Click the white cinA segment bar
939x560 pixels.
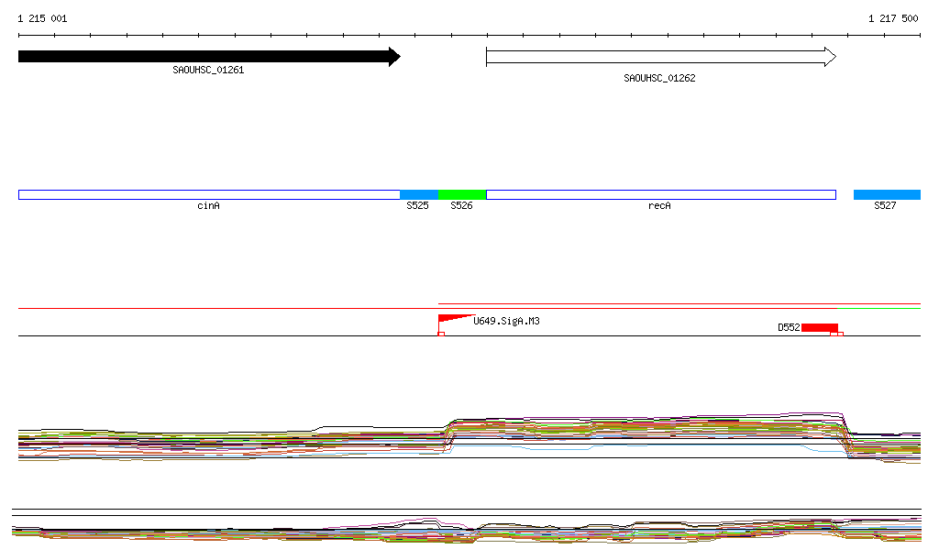209,194
